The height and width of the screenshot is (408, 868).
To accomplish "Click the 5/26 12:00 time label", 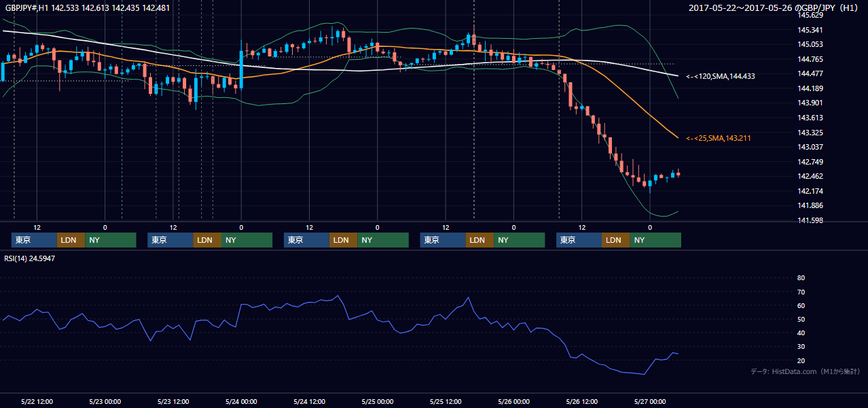I will click(x=581, y=401).
